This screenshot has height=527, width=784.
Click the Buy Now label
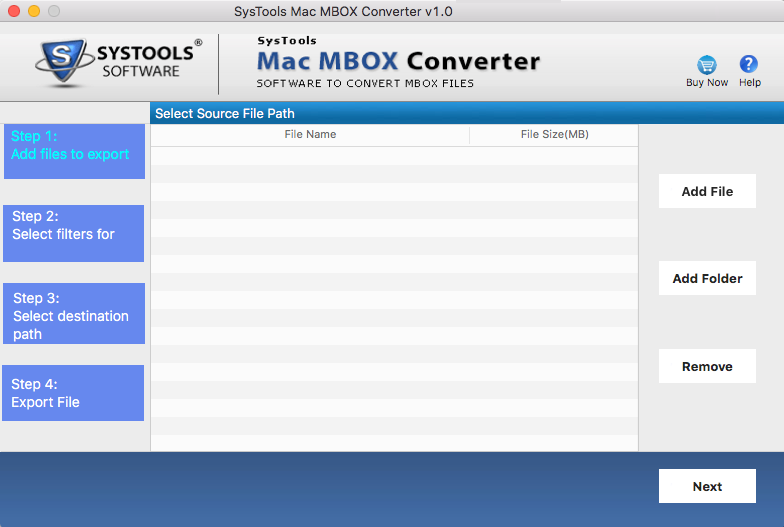[706, 82]
